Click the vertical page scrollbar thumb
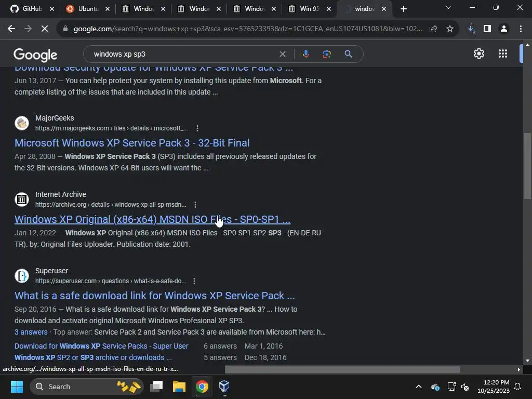This screenshot has width=532, height=399. pos(527,166)
